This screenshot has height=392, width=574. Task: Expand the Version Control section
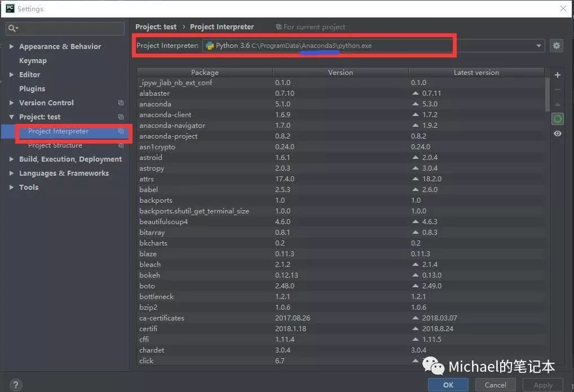[x=11, y=103]
